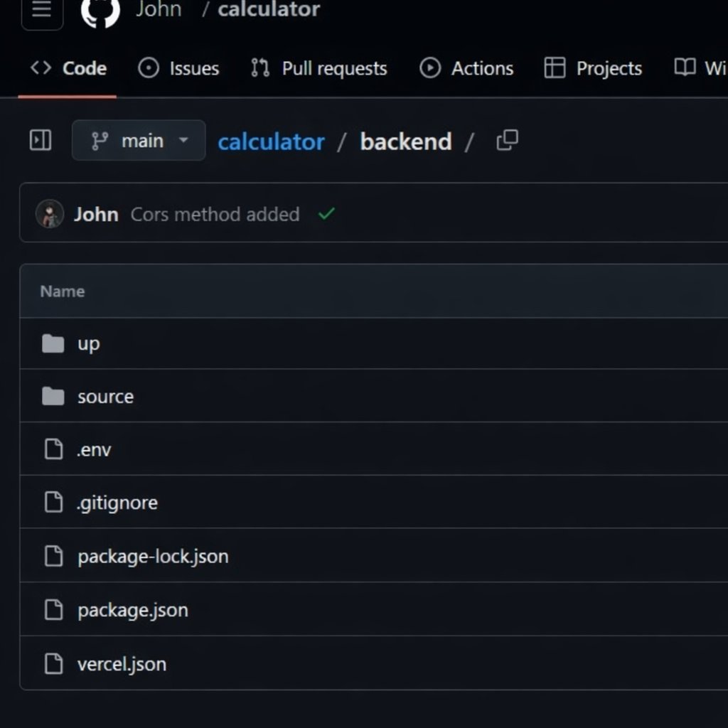Open the hamburger navigation menu

42,10
